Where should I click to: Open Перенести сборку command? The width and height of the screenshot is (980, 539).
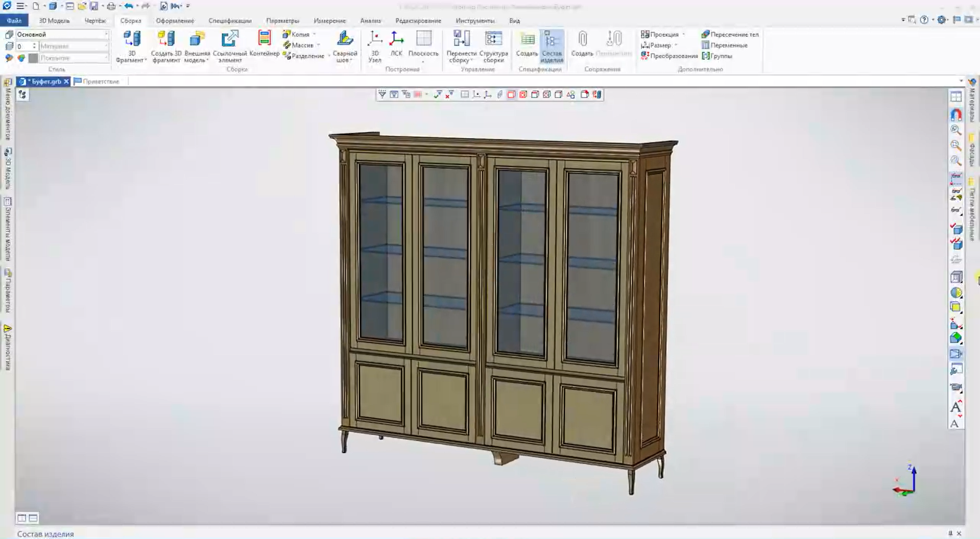tap(461, 46)
